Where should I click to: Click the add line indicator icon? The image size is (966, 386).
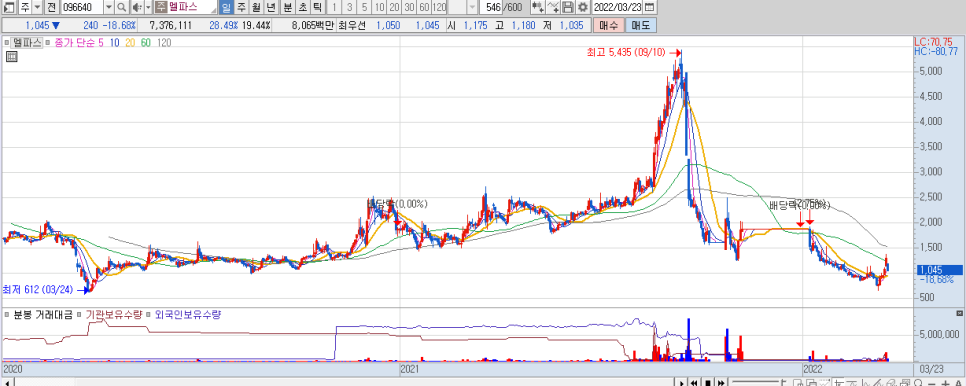[x=553, y=7]
